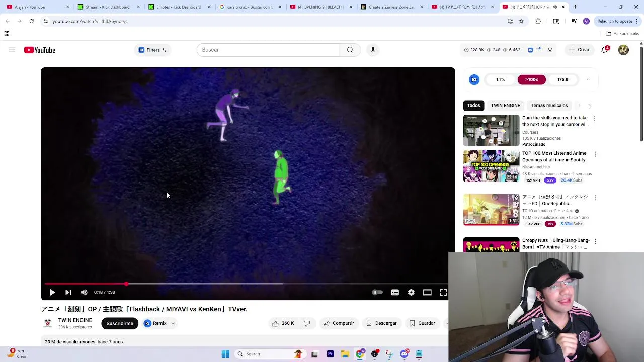Open the account avatar menu
This screenshot has height=362, width=644.
point(623,50)
